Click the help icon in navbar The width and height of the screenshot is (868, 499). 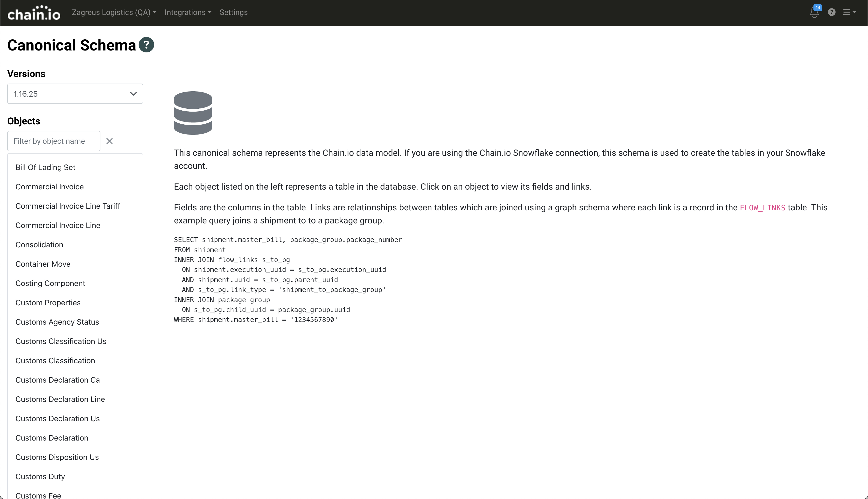[831, 12]
